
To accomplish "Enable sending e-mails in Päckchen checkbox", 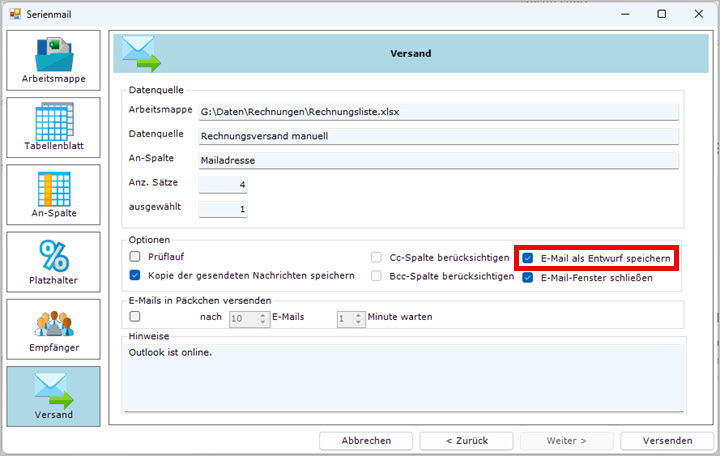I will click(135, 317).
